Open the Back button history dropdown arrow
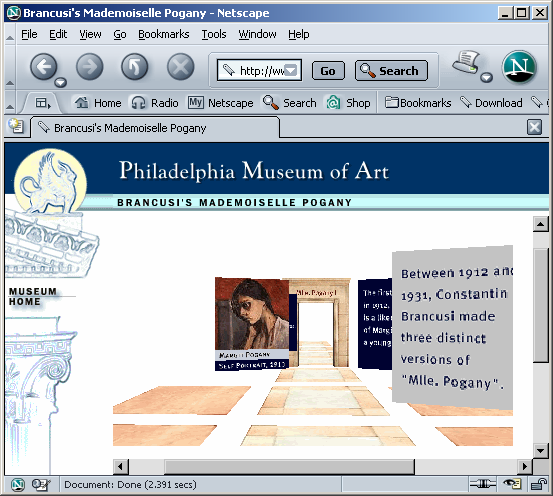 coord(60,83)
